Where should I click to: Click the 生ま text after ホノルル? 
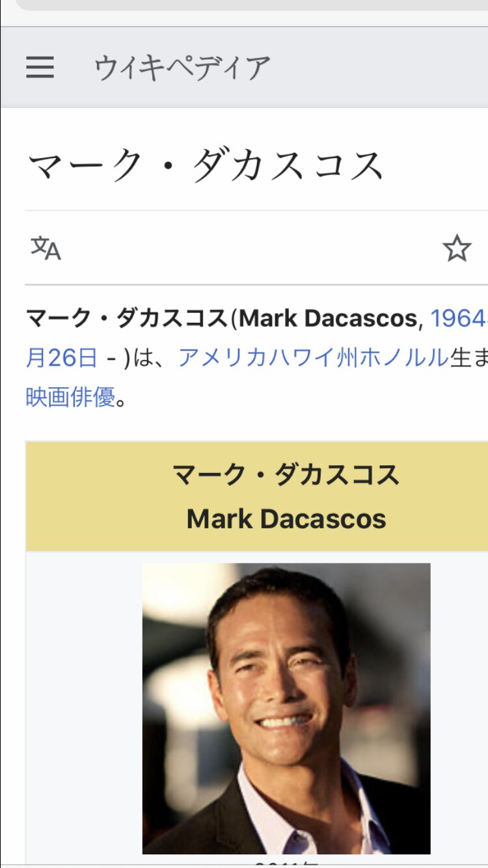[x=468, y=357]
